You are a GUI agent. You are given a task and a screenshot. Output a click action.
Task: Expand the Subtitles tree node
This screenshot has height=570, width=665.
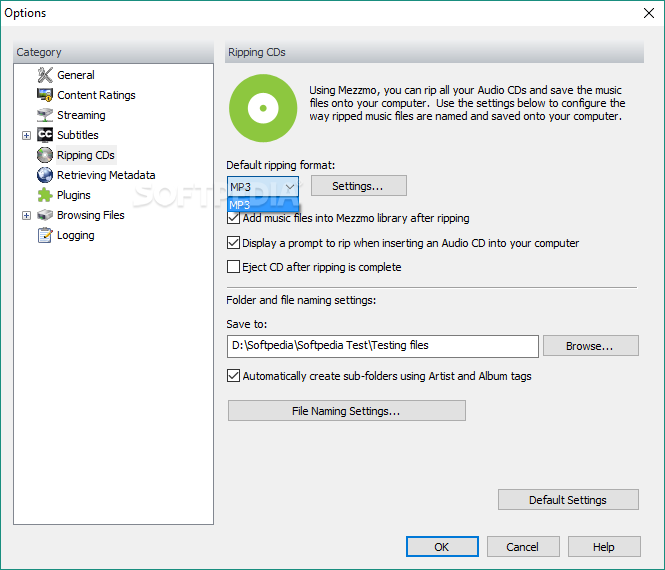click(26, 135)
